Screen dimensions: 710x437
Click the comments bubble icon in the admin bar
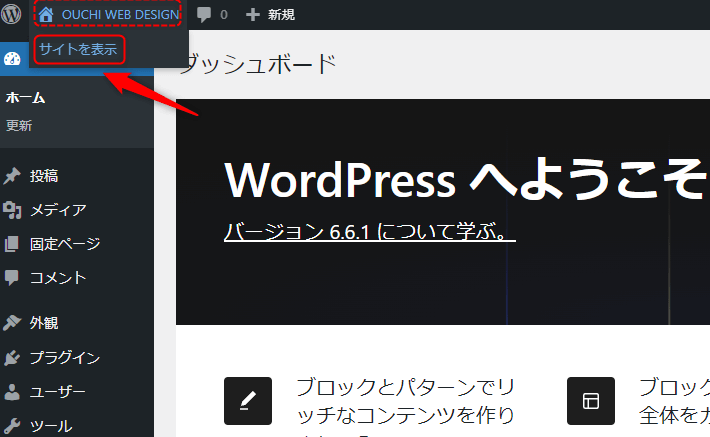(x=204, y=14)
